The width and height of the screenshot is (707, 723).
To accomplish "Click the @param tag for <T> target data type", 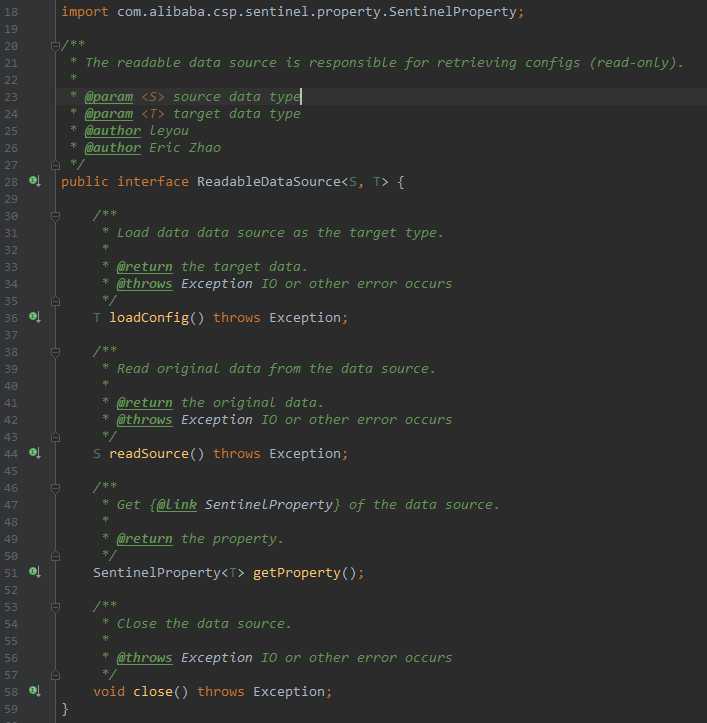I will click(109, 114).
